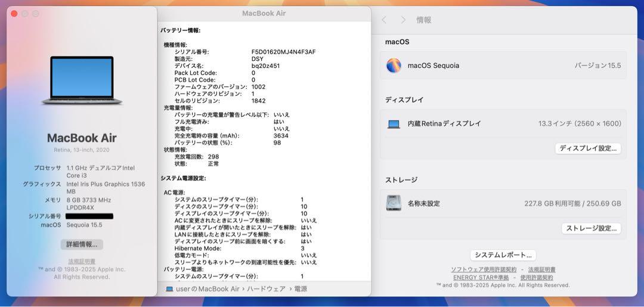
Task: Click manufacturer value DSY
Action: click(x=258, y=58)
